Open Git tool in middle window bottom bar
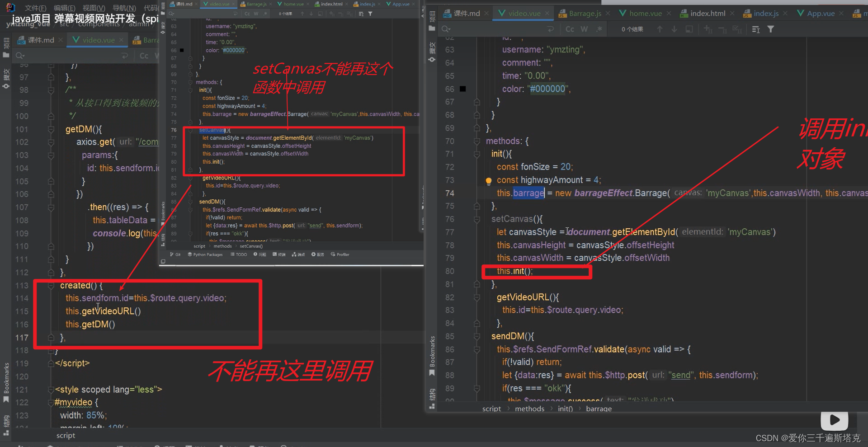 [175, 254]
